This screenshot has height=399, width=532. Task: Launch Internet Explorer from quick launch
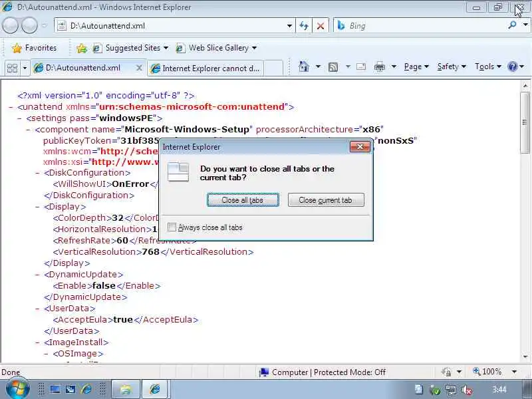[x=86, y=389]
